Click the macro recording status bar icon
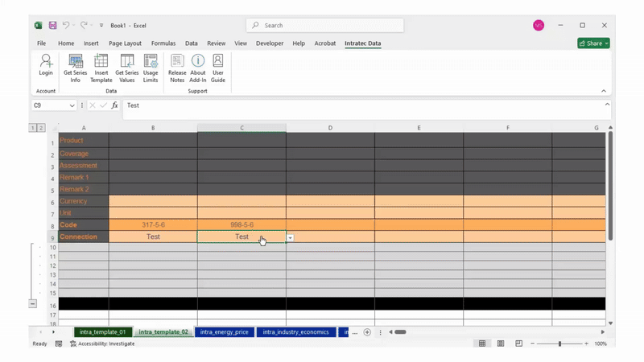The width and height of the screenshot is (644, 362). point(59,343)
